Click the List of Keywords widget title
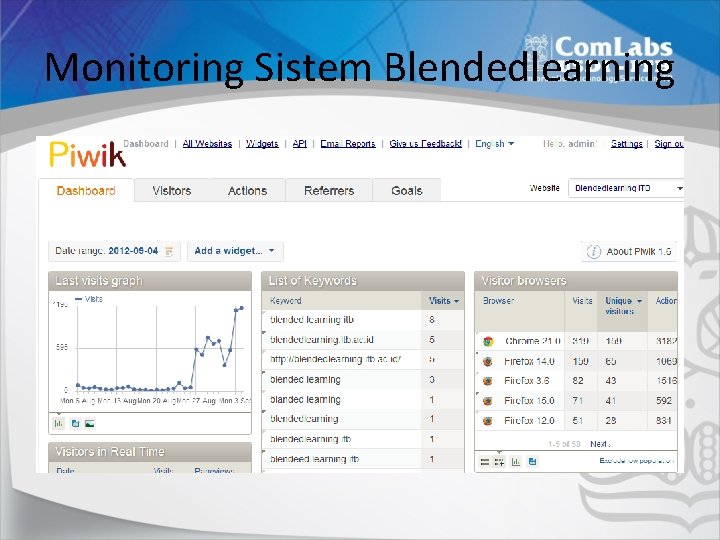This screenshot has width=720, height=540. point(312,281)
